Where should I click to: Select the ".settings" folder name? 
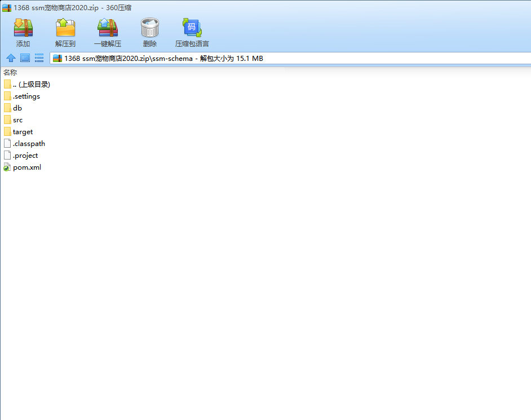[26, 96]
